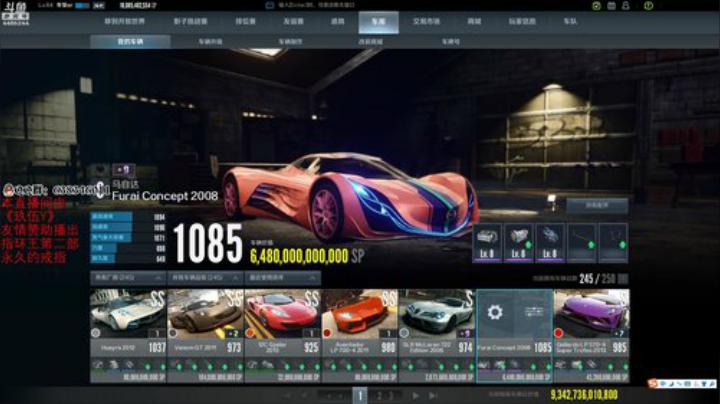Expand the vehicle grade filter dropdown (245)

click(205, 278)
